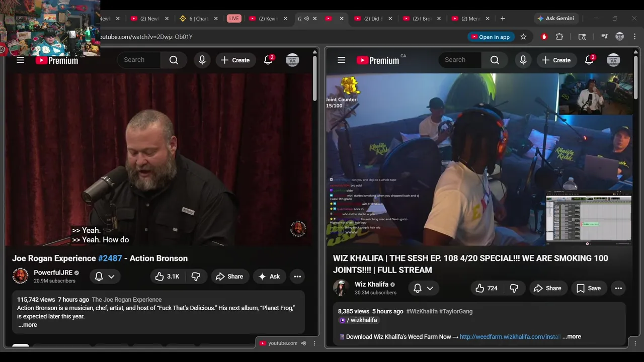This screenshot has width=644, height=362.
Task: Expand the Joe Rogan description with ...more
Action: [x=28, y=325]
